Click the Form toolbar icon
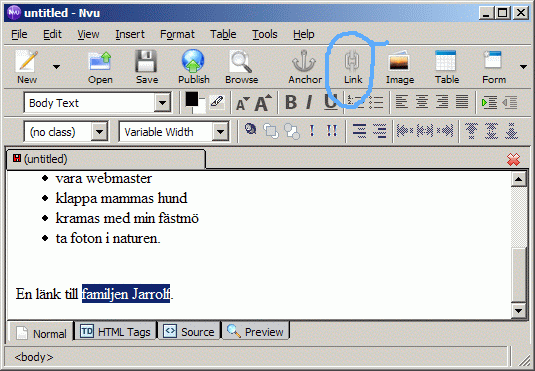Image resolution: width=535 pixels, height=371 pixels. point(494,67)
